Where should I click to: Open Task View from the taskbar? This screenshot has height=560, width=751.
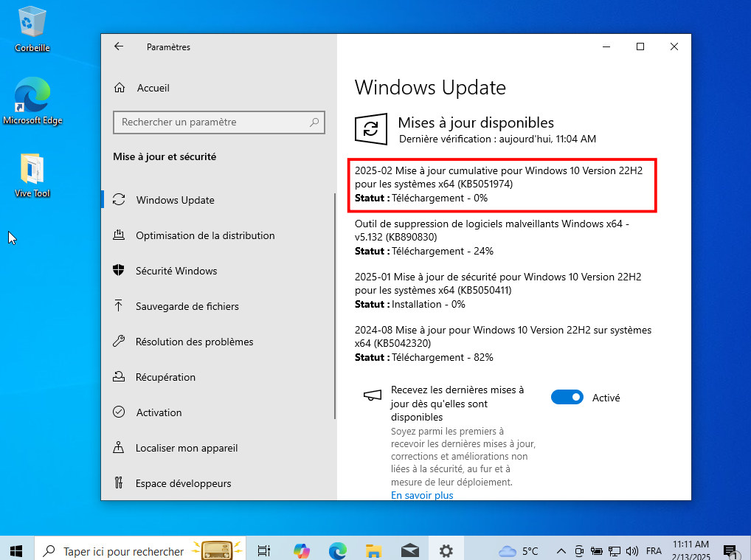pyautogui.click(x=264, y=551)
